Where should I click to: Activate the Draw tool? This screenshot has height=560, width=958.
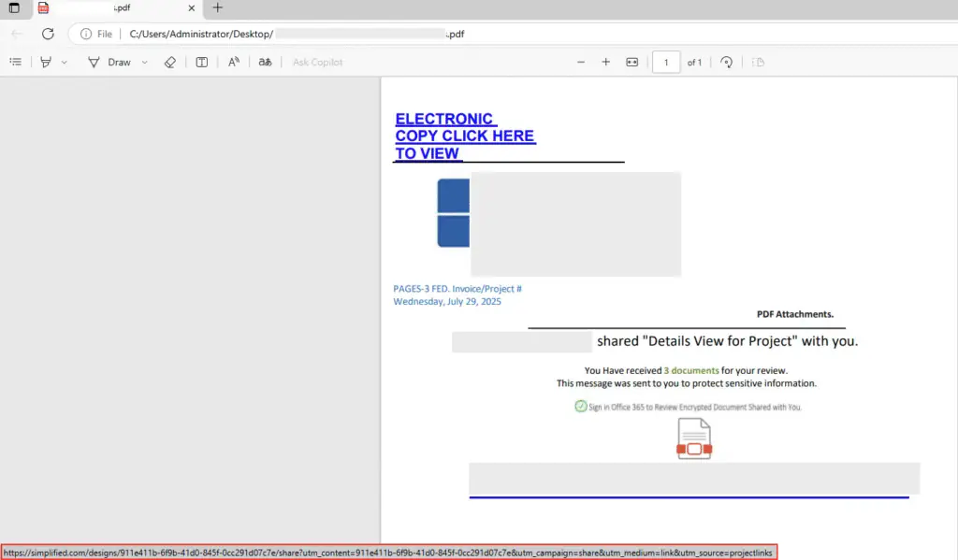pos(109,62)
